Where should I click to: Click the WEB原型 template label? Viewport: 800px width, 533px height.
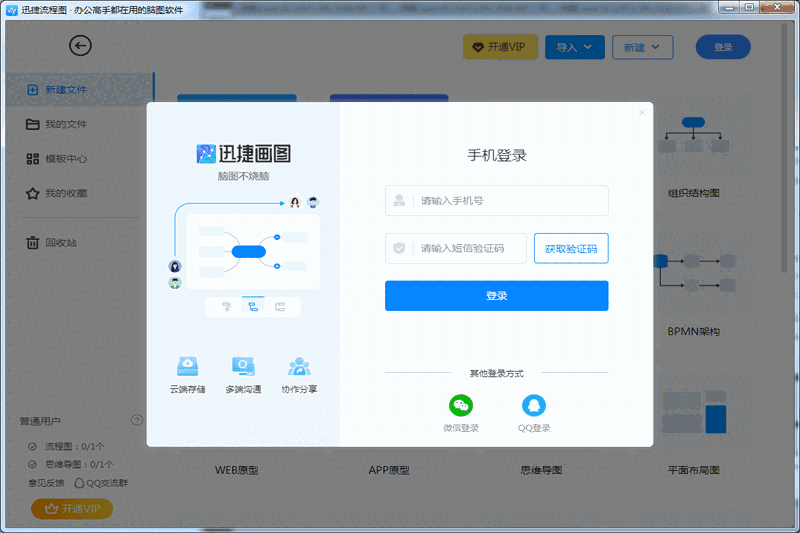point(237,470)
